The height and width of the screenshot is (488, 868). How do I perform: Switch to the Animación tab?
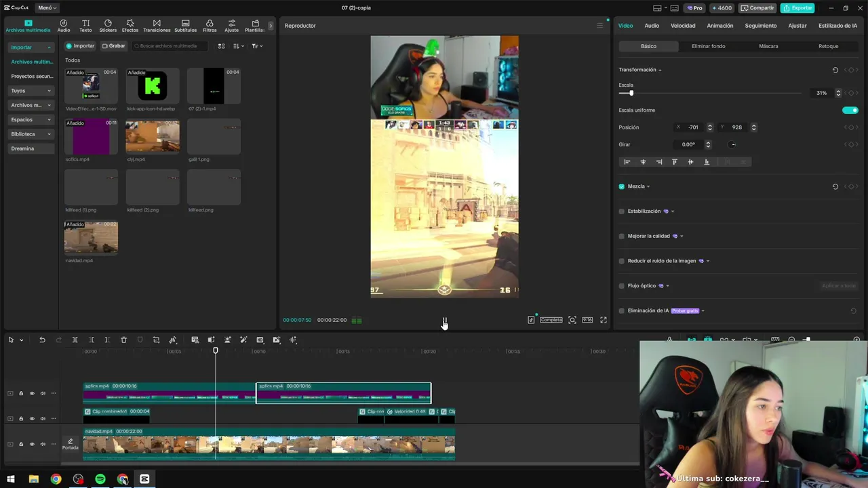(720, 26)
